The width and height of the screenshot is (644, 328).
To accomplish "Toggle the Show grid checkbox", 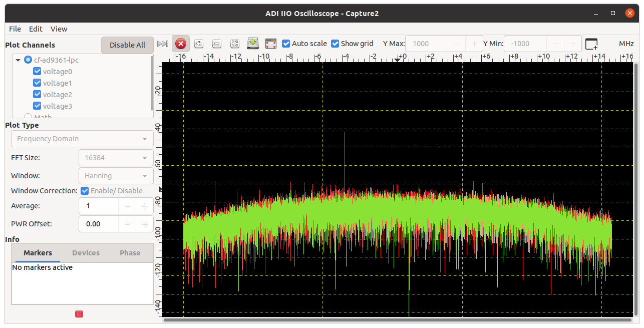I will tap(335, 44).
